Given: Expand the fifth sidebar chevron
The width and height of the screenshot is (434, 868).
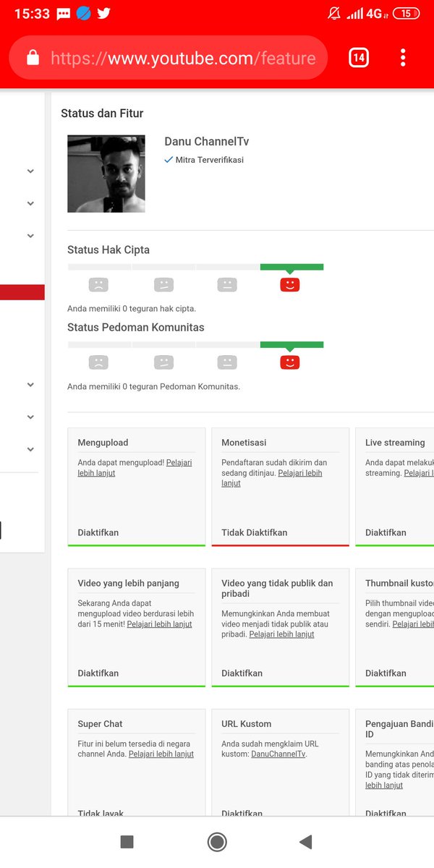Looking at the screenshot, I should pos(30,417).
